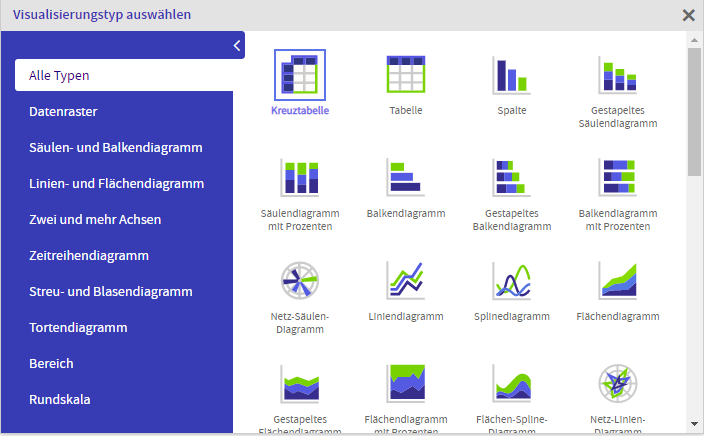Pick the Spalte column chart icon
Viewport: 704px width, 436px height.
point(511,75)
